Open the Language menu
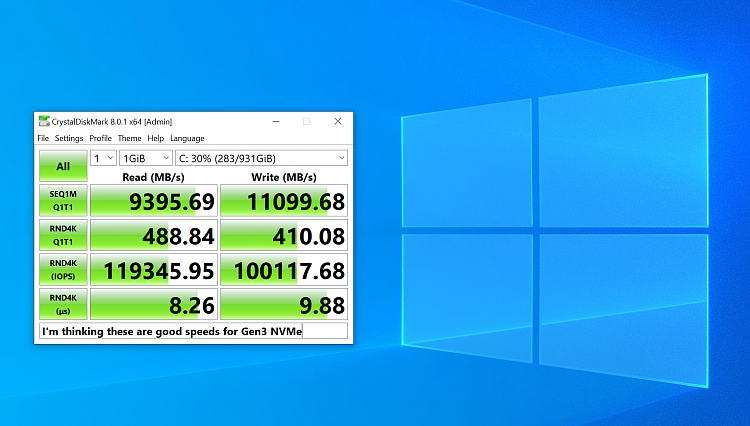 click(x=187, y=138)
